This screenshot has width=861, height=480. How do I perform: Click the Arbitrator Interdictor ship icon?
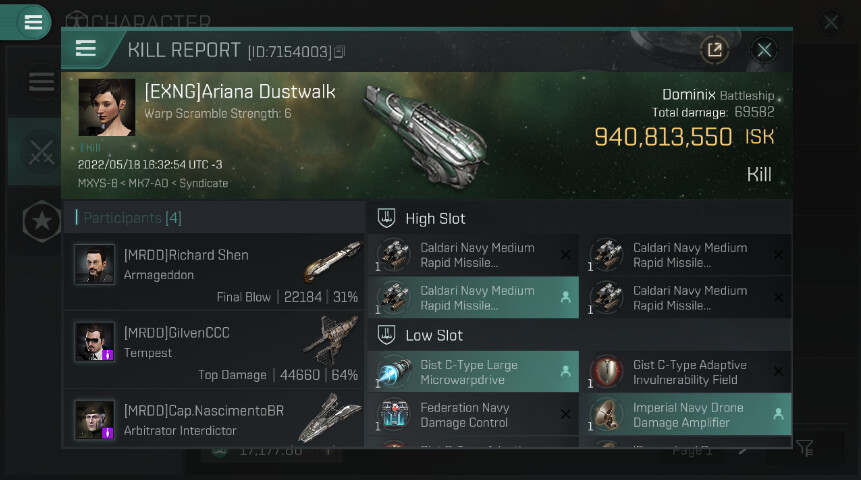[329, 418]
